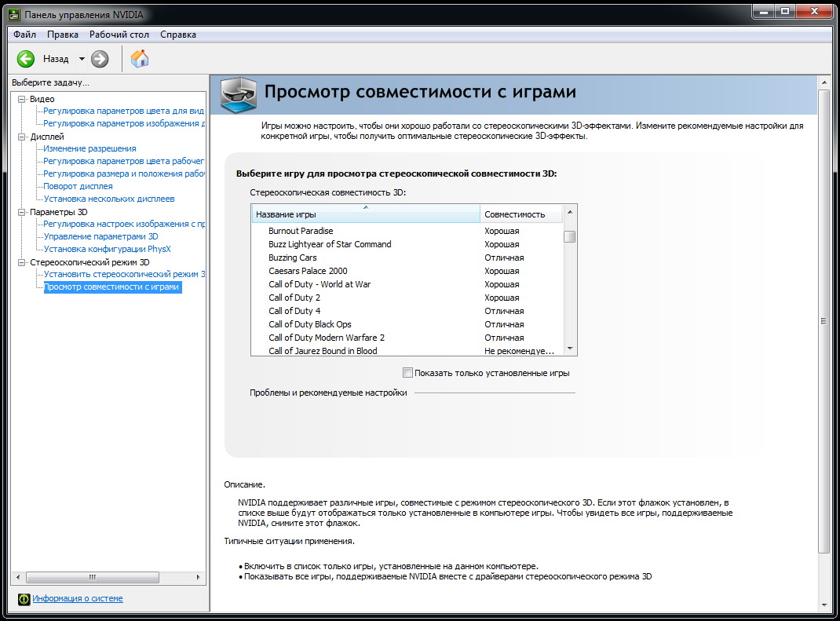Click the task tree horizontal scrollbar thumb
Viewport: 840px width, 621px height.
(93, 577)
